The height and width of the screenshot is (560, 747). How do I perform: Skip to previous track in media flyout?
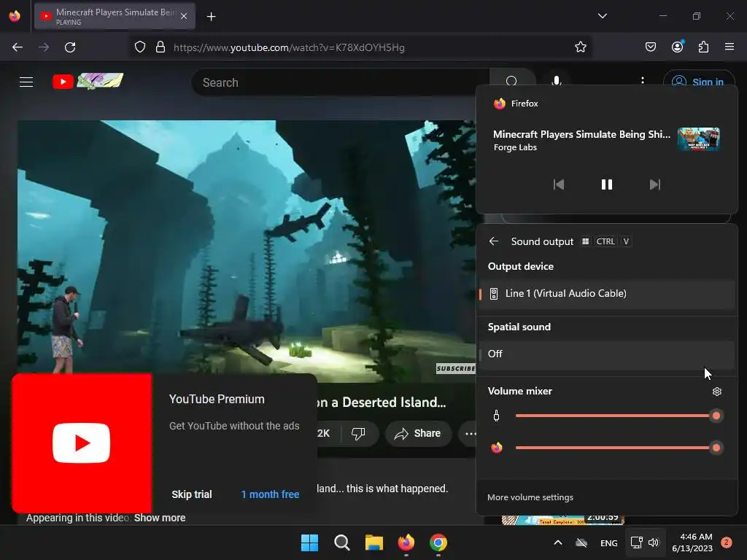[x=558, y=184]
